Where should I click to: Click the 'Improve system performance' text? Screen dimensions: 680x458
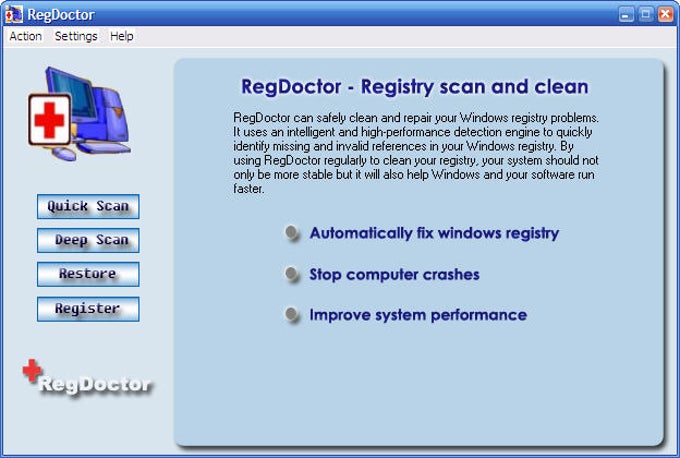pos(418,315)
